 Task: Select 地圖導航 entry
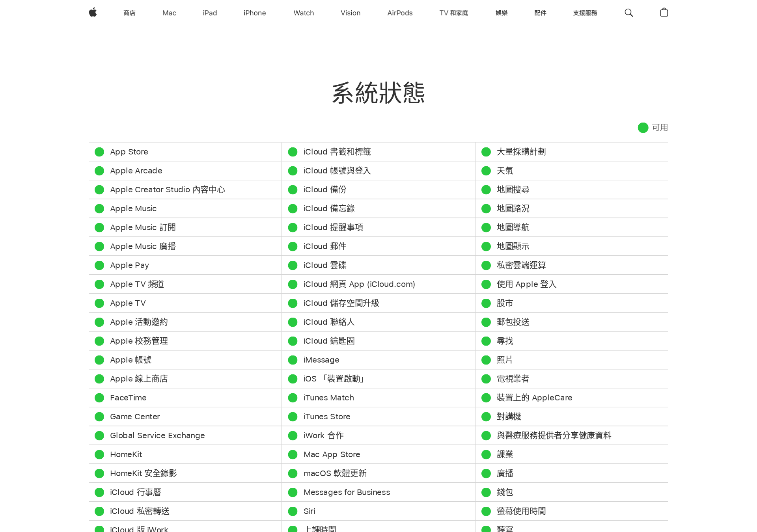pos(513,227)
